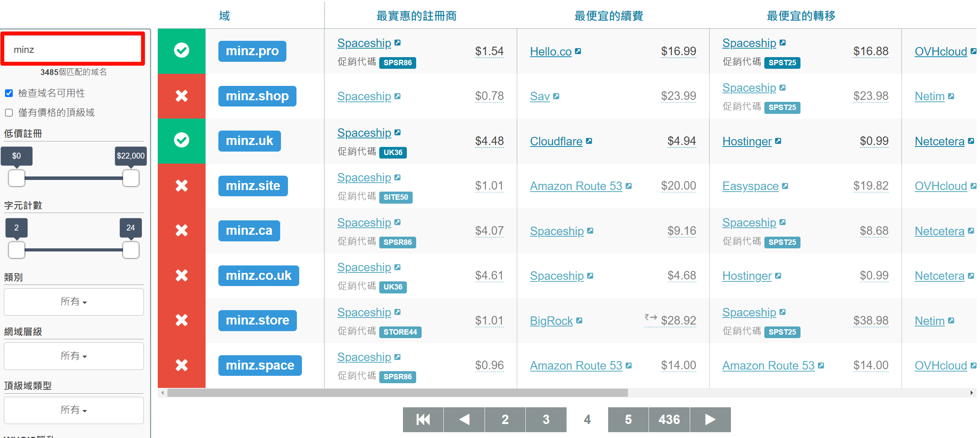Screen dimensions: 980x438
Task: Click external link icon beside Hostinger in minz.co.uk row
Action: click(x=778, y=276)
